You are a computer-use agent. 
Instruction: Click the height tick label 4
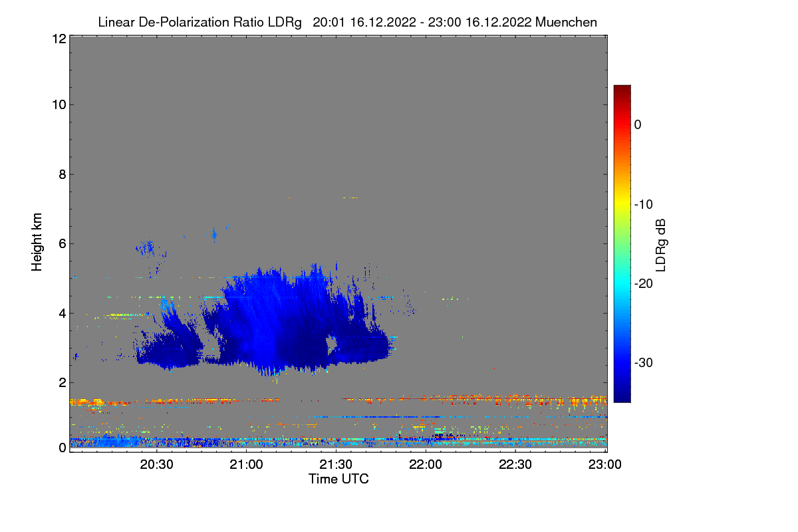pos(61,313)
